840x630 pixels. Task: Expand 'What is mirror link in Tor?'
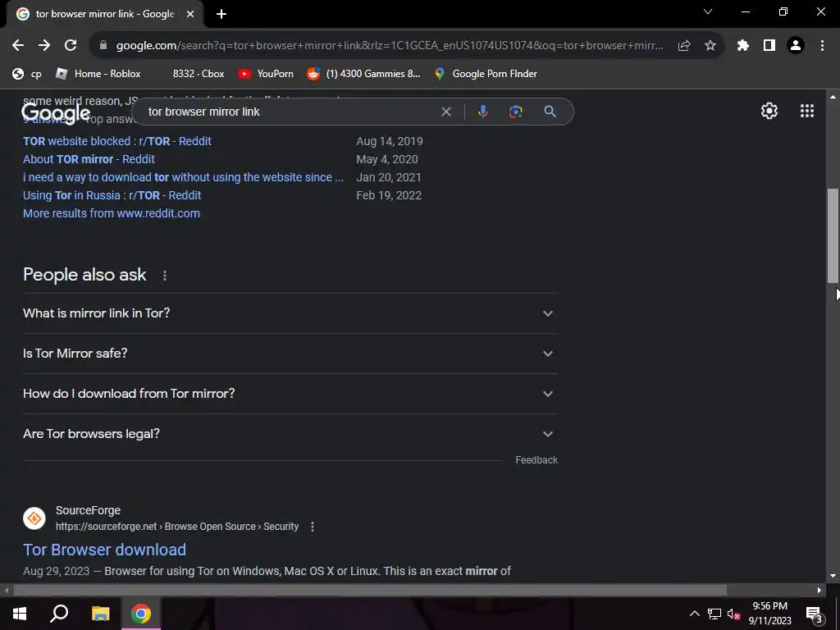coord(290,313)
